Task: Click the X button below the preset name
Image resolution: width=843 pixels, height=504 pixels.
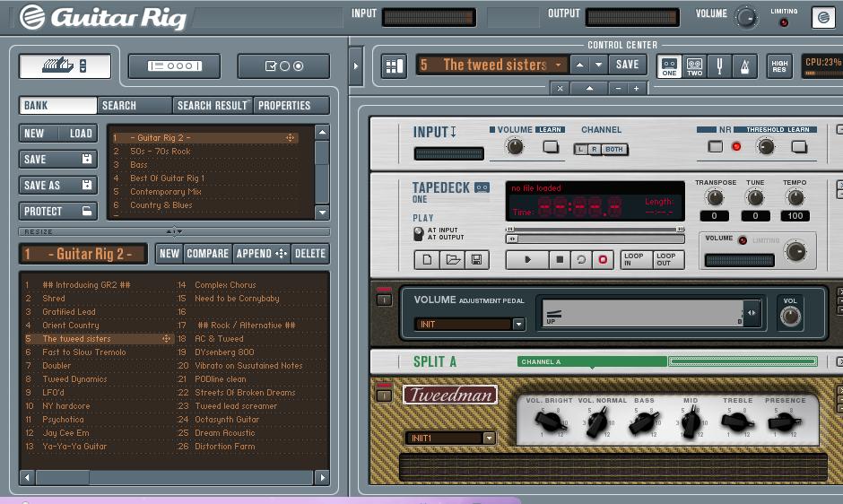Action: pyautogui.click(x=560, y=88)
